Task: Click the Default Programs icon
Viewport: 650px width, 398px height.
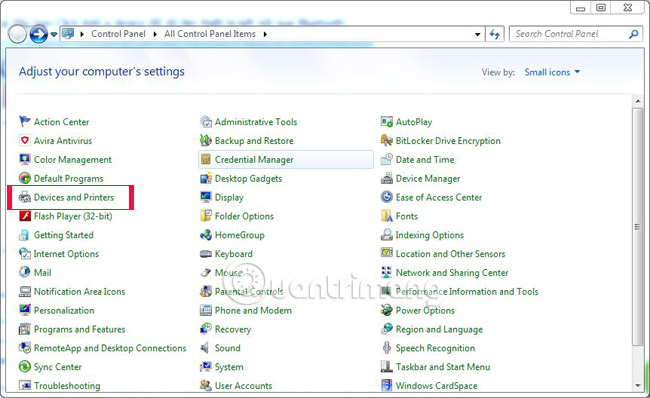Action: click(25, 178)
